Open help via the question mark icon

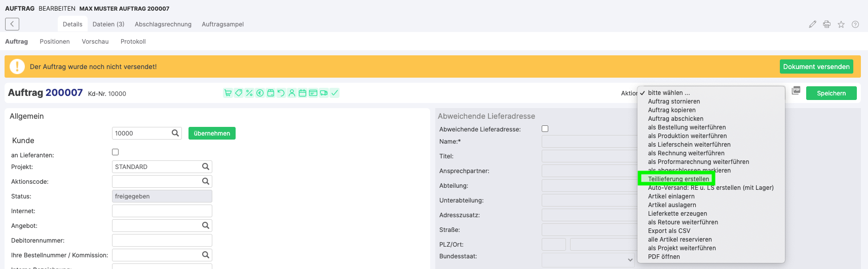tap(855, 24)
